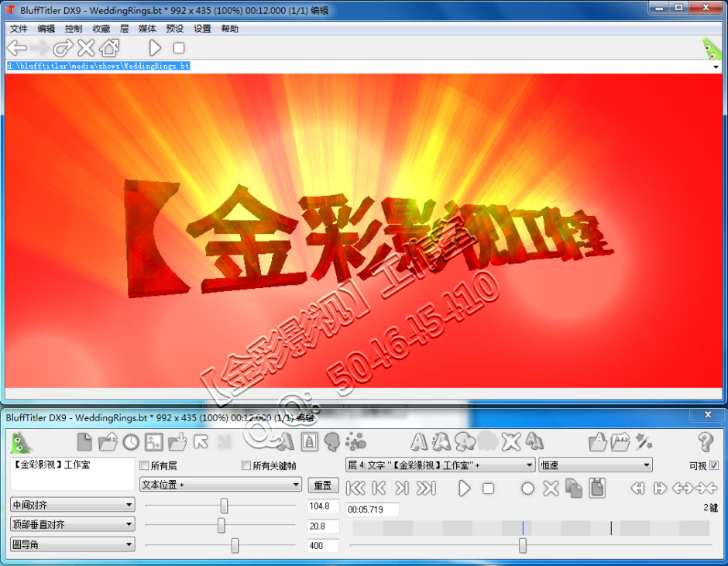This screenshot has width=728, height=566.
Task: Delete keyframe using X icon near timeline
Action: tap(551, 489)
